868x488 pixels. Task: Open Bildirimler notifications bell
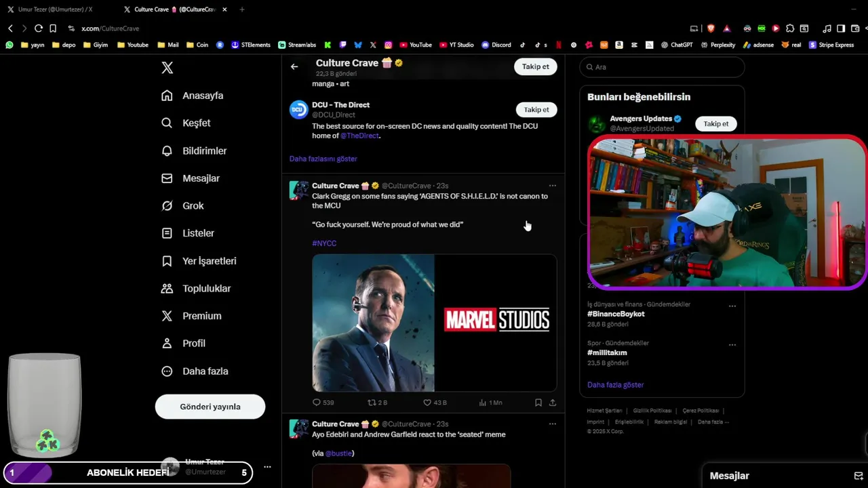point(194,150)
